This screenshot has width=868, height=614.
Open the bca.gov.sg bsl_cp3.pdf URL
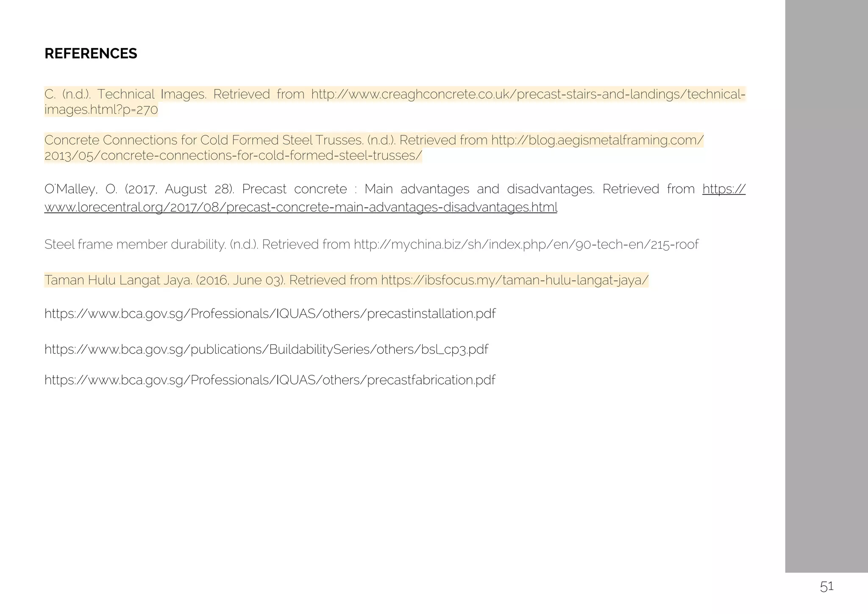[x=266, y=349]
